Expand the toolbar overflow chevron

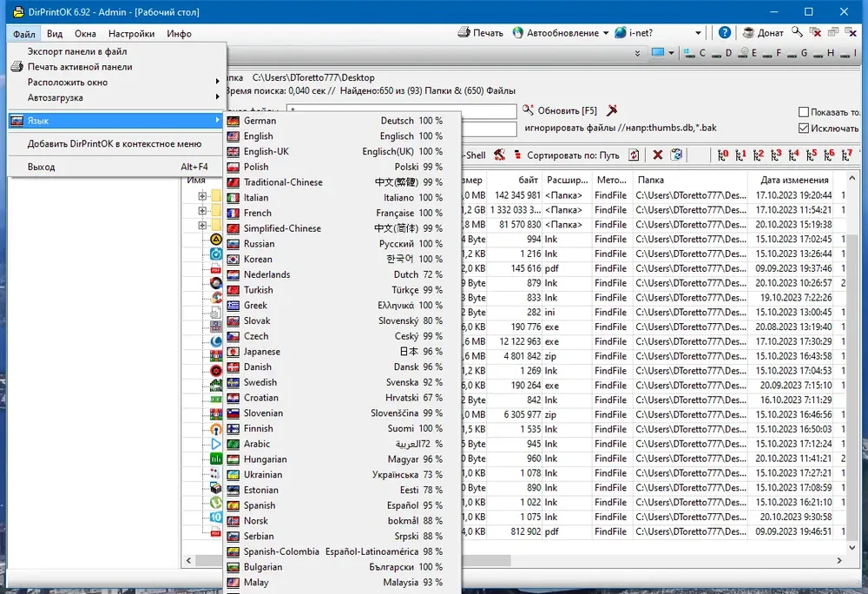coord(637,53)
